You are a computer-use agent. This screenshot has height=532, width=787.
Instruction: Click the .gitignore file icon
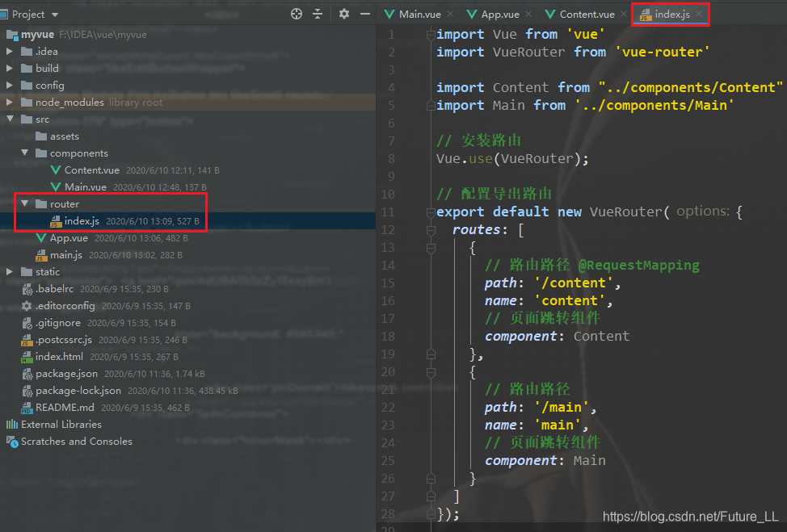pos(27,323)
